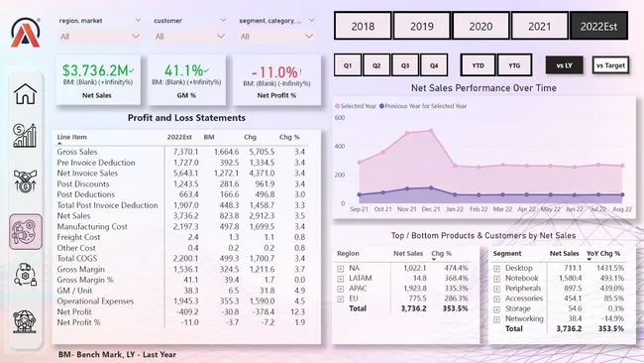The height and width of the screenshot is (363, 644).
Task: Select the 2022Est year tab
Action: (x=598, y=26)
